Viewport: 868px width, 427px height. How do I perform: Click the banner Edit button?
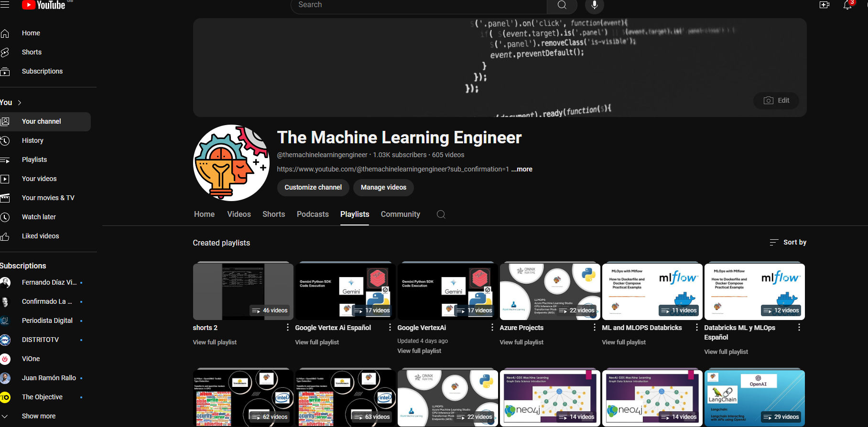776,100
